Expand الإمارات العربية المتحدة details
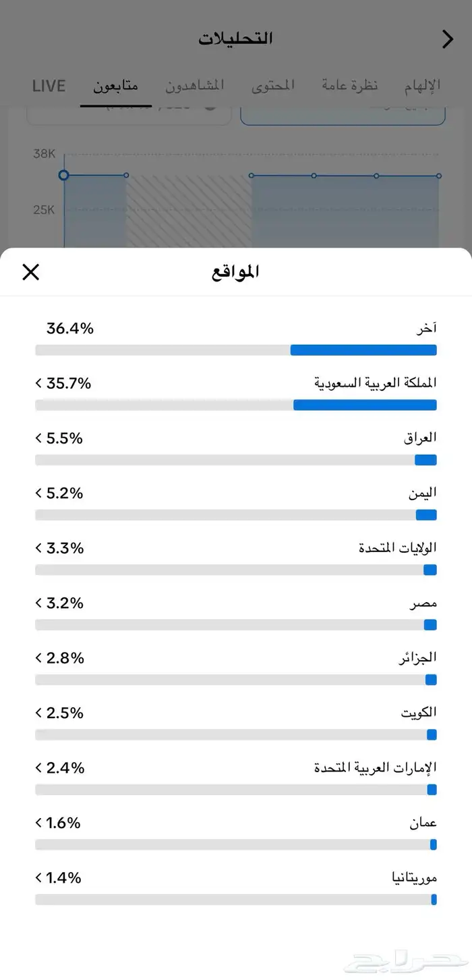The height and width of the screenshot is (980, 472). pos(38,768)
